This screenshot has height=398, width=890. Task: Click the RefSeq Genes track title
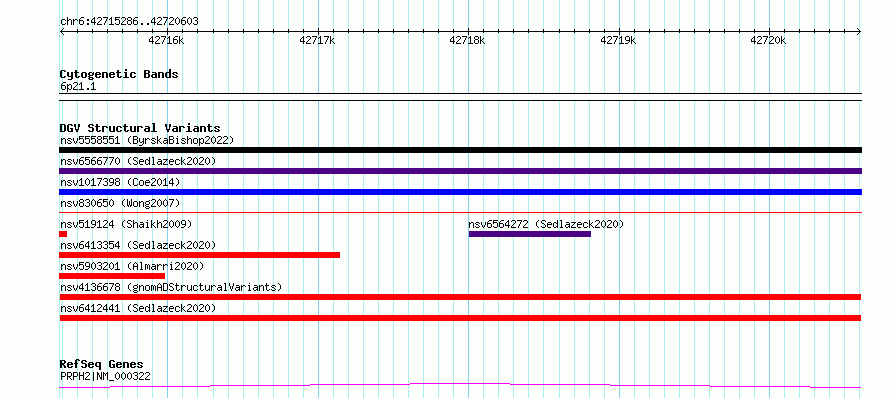click(x=102, y=364)
